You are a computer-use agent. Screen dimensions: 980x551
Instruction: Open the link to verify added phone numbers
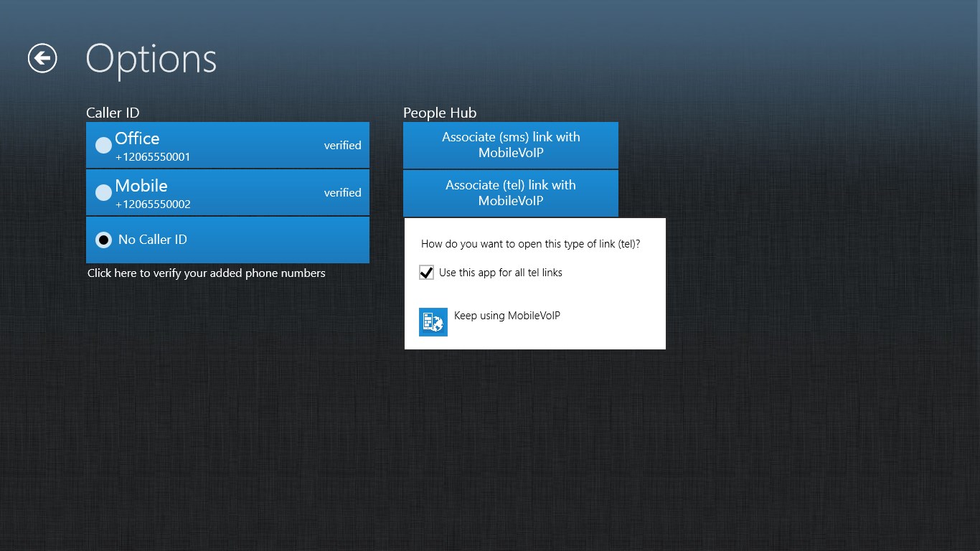click(207, 273)
